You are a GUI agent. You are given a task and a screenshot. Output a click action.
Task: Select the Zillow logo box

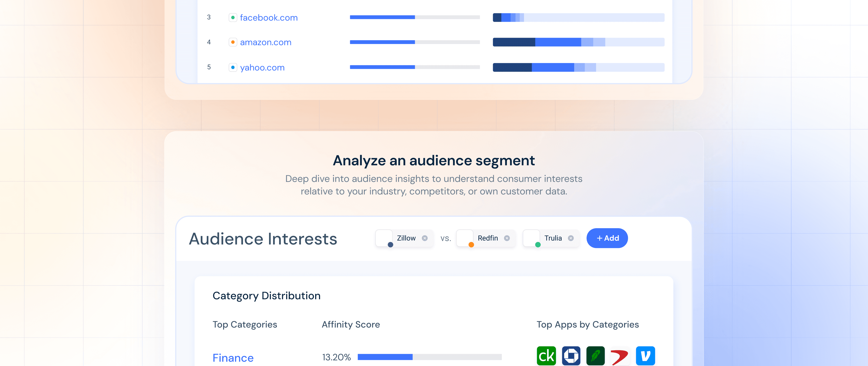[384, 238]
